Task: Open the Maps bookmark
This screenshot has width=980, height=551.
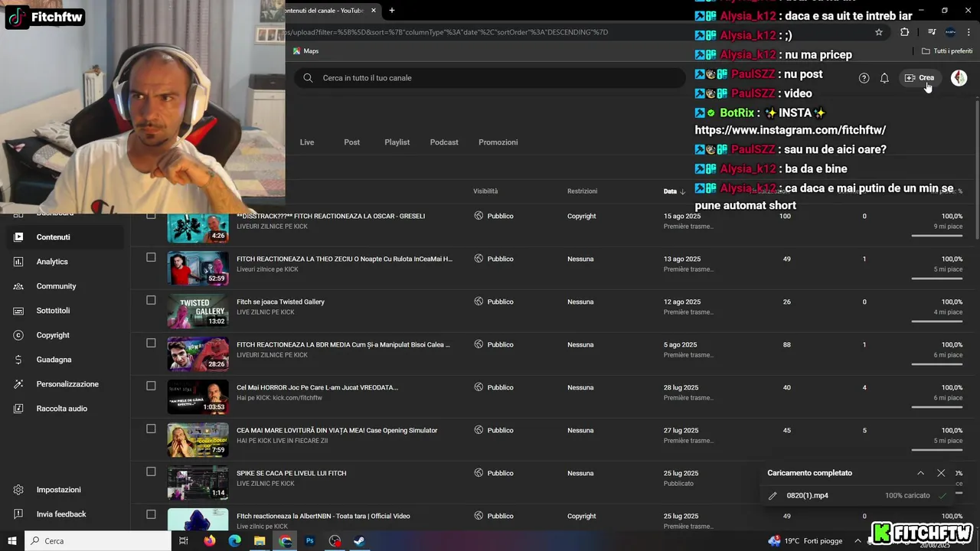Action: [305, 51]
